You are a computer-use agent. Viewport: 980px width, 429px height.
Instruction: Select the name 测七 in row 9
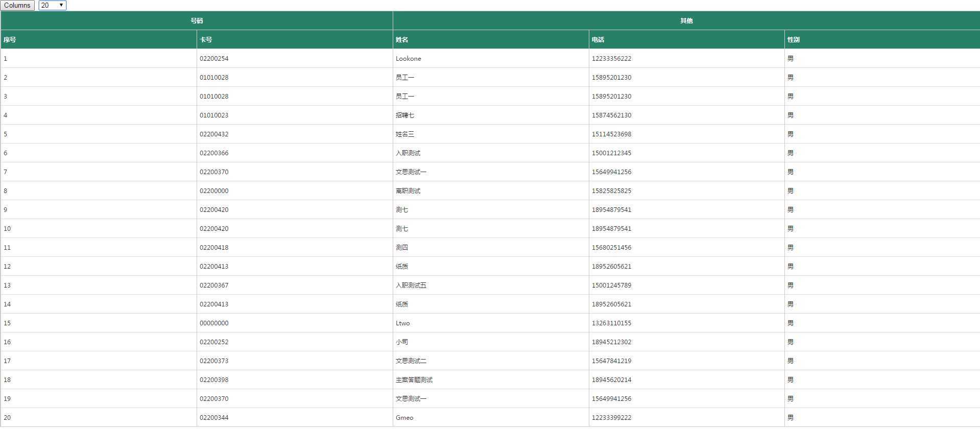[402, 210]
